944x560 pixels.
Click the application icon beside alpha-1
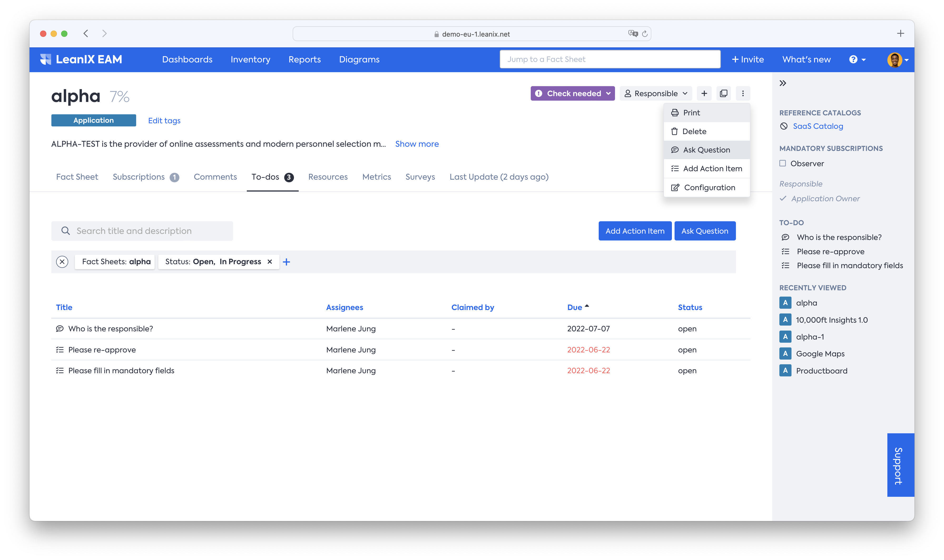point(785,337)
